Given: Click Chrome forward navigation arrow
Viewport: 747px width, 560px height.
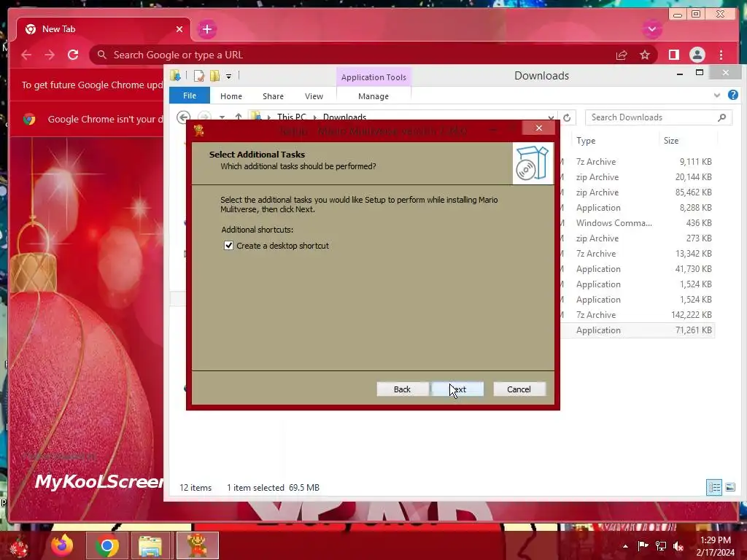Looking at the screenshot, I should pyautogui.click(x=50, y=55).
